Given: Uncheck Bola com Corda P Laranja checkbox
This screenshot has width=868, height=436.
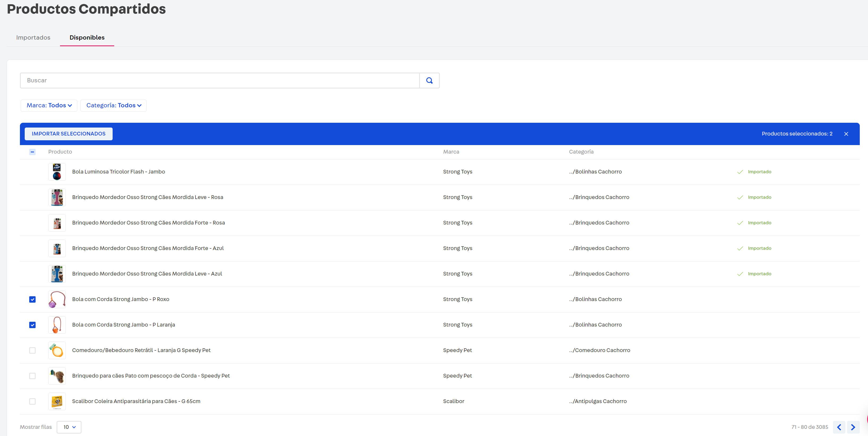Looking at the screenshot, I should click(x=32, y=325).
